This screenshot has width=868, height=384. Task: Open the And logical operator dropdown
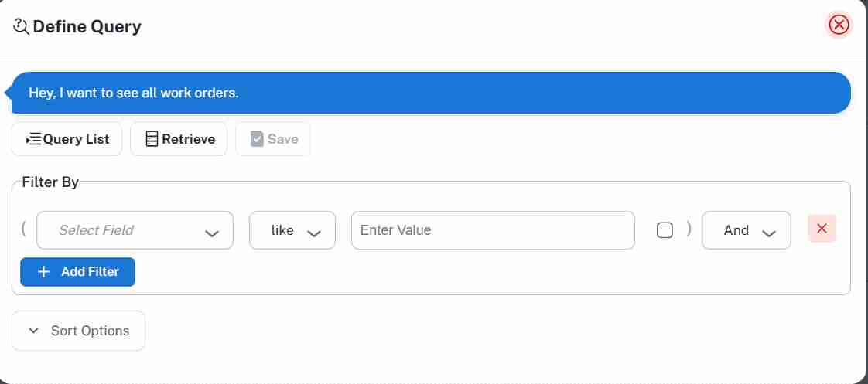746,230
